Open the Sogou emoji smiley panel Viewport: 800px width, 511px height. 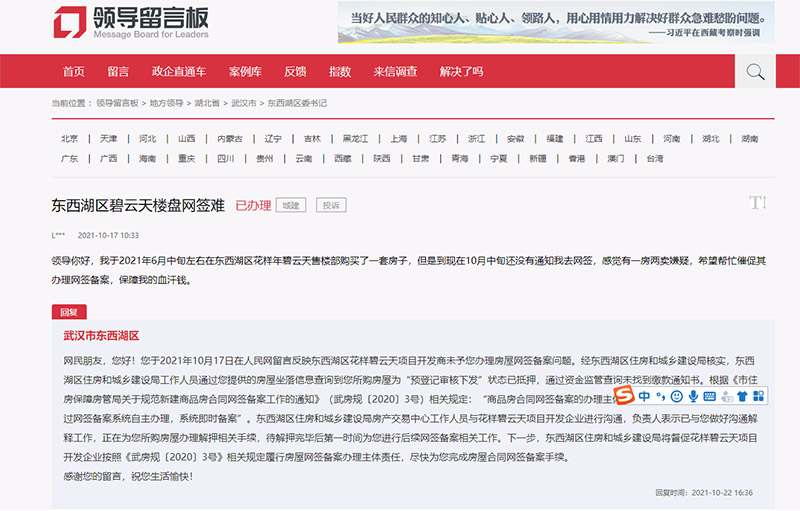(x=676, y=397)
